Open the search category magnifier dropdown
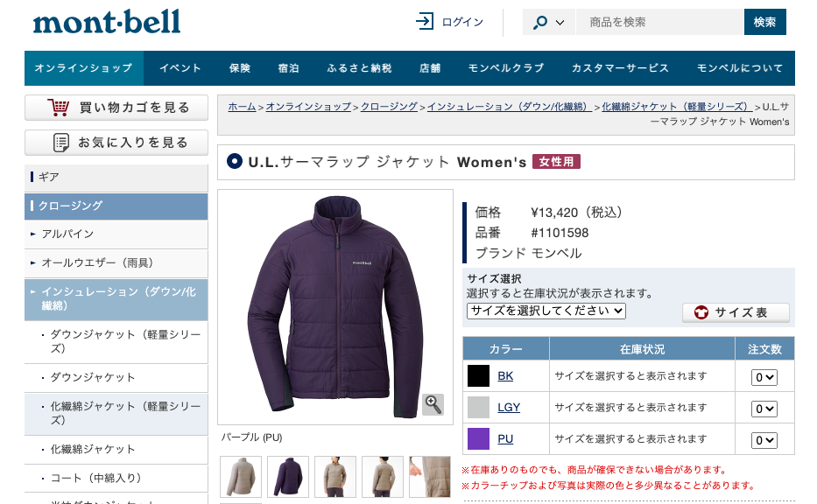Screen dimensions: 817x504 point(549,22)
